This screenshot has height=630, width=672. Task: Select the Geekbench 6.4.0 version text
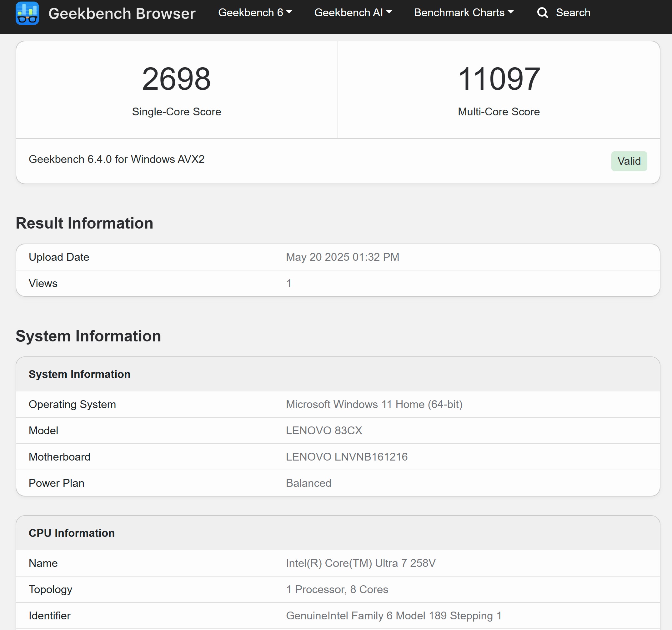116,159
